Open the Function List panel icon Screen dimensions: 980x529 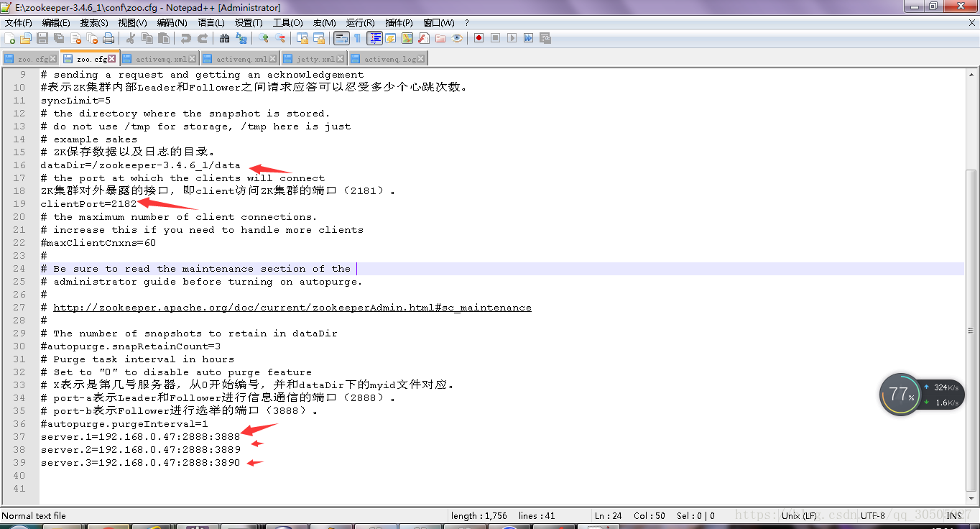pos(423,38)
